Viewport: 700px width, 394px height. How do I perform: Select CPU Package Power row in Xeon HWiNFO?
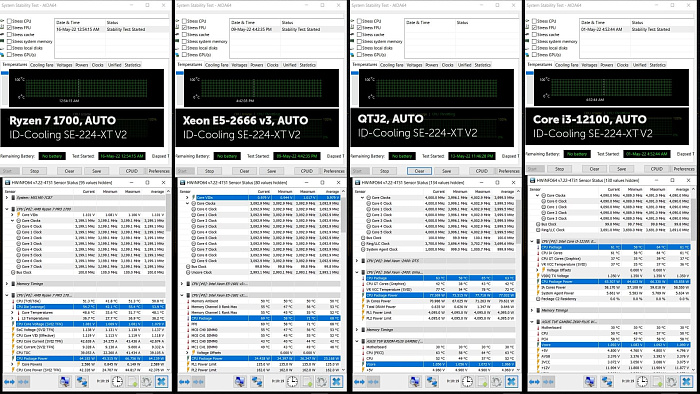pos(265,358)
